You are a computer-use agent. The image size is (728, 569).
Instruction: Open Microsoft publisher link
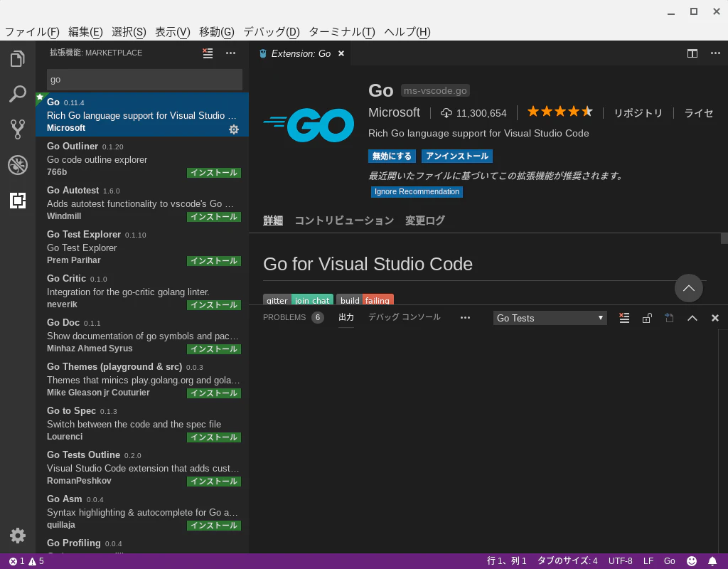(x=394, y=112)
